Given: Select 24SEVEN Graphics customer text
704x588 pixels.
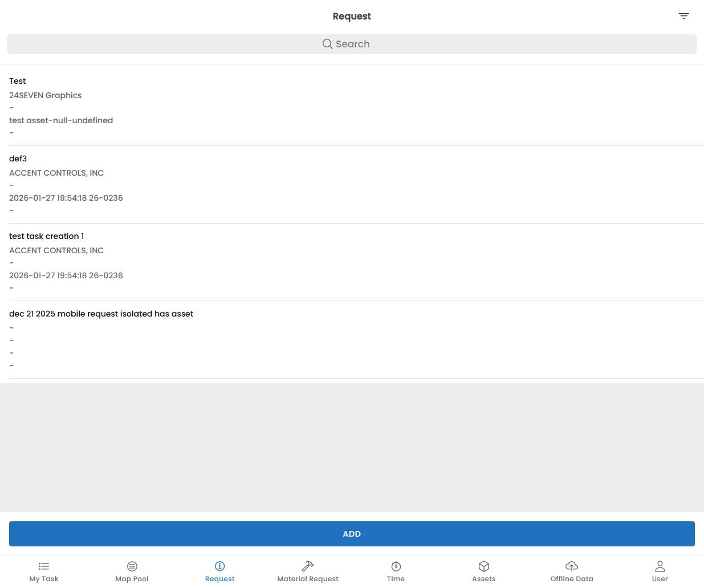Looking at the screenshot, I should (x=46, y=95).
